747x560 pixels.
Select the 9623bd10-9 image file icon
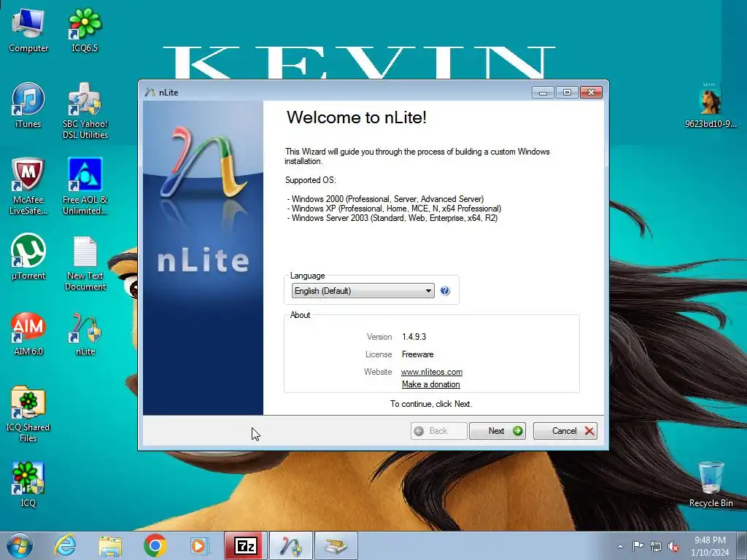pyautogui.click(x=711, y=106)
